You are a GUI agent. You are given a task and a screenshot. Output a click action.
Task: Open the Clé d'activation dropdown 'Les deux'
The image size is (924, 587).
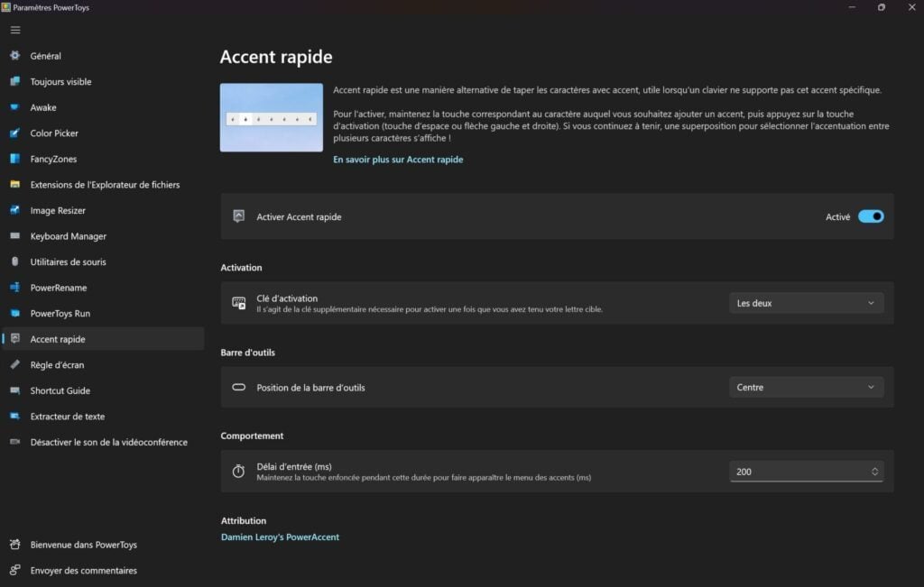tap(806, 303)
